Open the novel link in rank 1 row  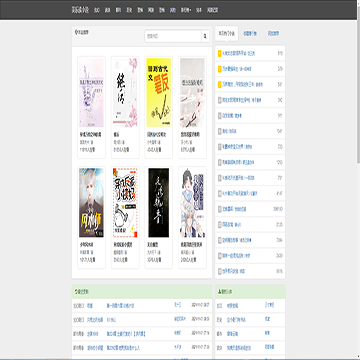pos(238,53)
